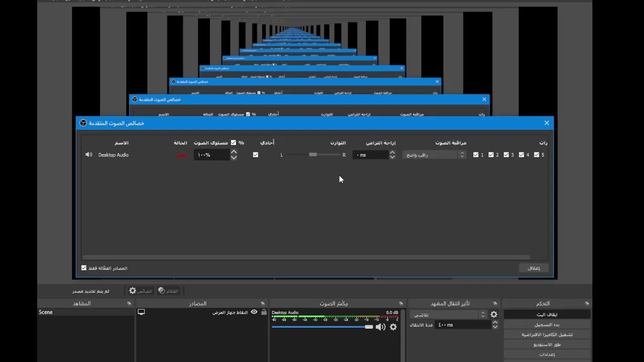Image resolution: width=644 pixels, height=362 pixels.
Task: Click the sync offset ms input field
Action: [x=370, y=155]
